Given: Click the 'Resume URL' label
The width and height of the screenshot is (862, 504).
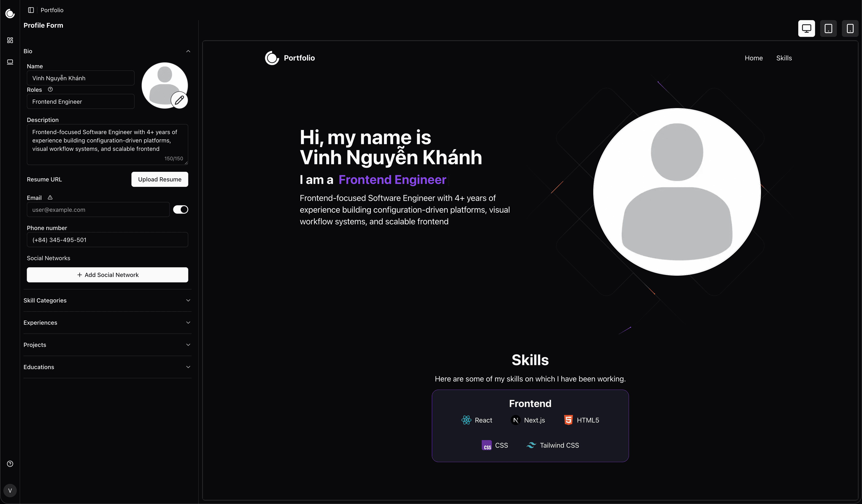Looking at the screenshot, I should (x=44, y=179).
